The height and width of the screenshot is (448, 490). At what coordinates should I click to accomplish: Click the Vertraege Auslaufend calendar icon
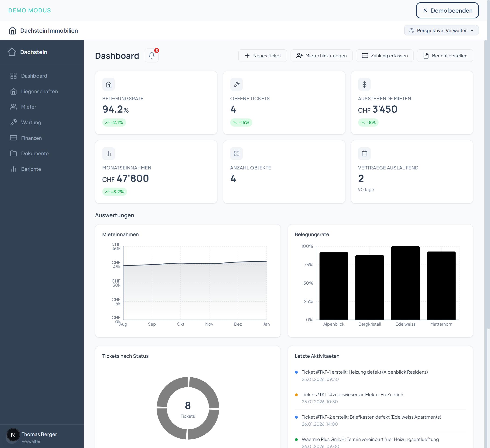coord(364,153)
